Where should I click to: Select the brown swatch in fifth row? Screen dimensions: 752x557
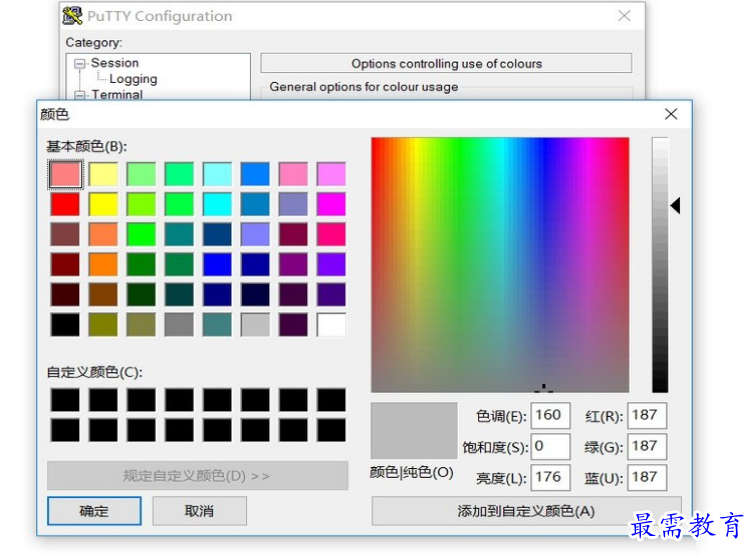103,295
